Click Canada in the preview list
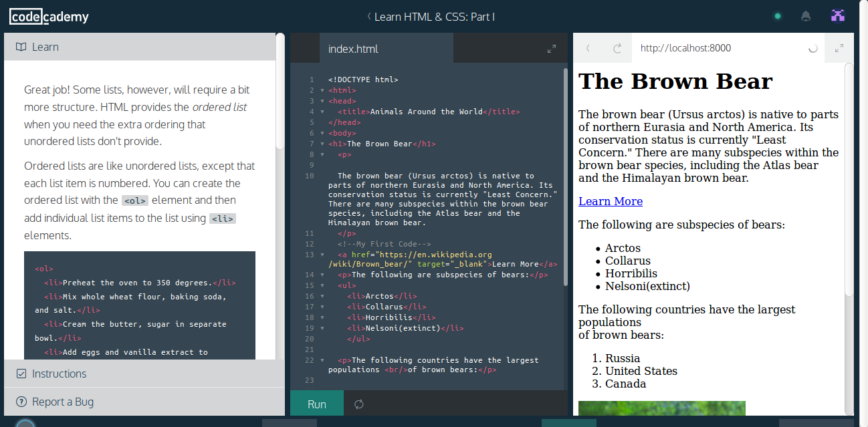 (626, 384)
